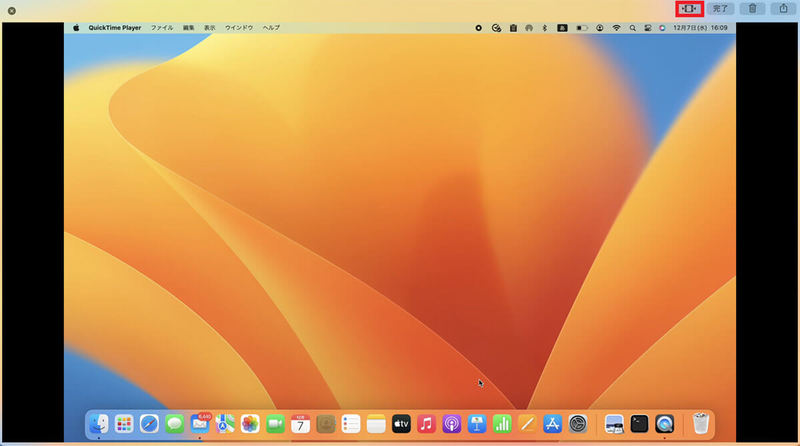Click the input method icon in menu bar
The height and width of the screenshot is (446, 800).
pyautogui.click(x=562, y=28)
